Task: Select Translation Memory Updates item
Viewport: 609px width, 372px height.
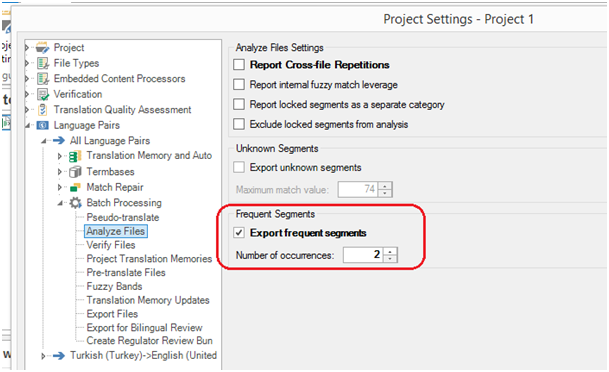Action: click(148, 300)
